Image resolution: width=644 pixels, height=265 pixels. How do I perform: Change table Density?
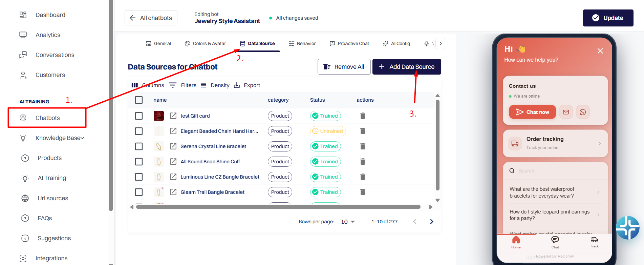click(x=215, y=85)
